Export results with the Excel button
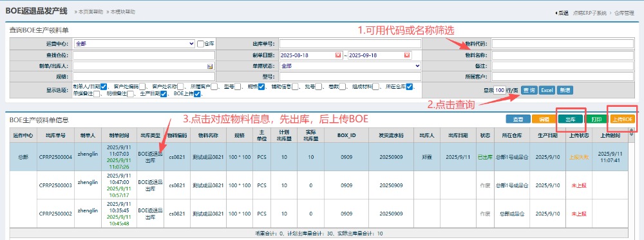 [547, 90]
